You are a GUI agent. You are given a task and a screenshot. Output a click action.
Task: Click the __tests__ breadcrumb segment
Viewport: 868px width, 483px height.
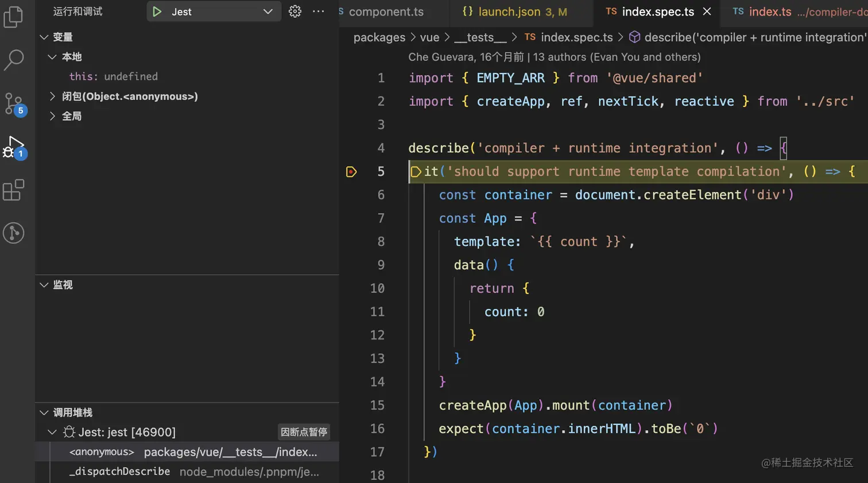[x=480, y=37]
